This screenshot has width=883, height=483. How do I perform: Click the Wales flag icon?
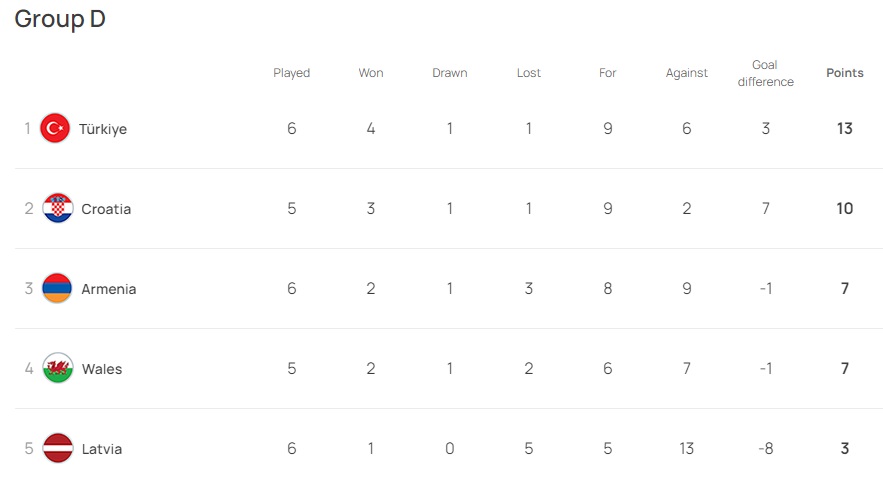point(58,368)
